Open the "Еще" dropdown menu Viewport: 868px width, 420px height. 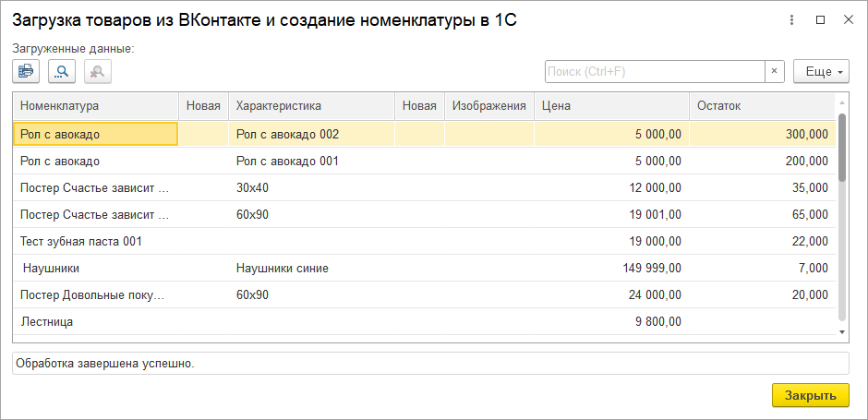pyautogui.click(x=821, y=71)
